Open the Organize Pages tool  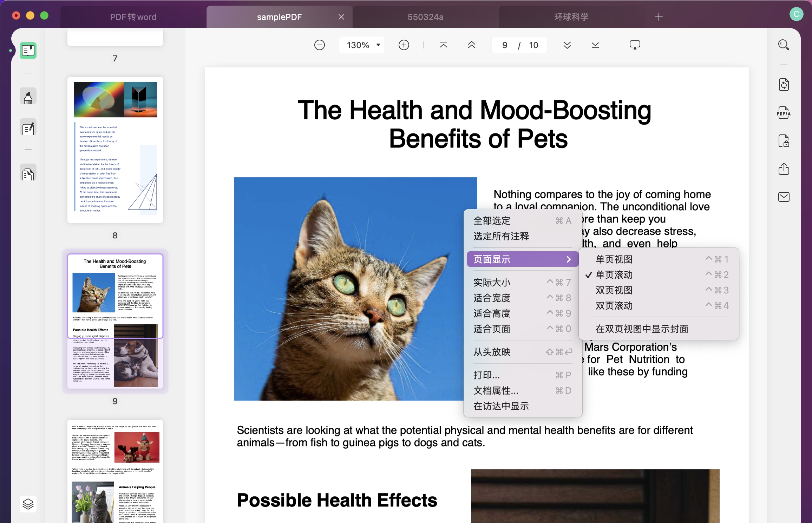click(x=28, y=173)
